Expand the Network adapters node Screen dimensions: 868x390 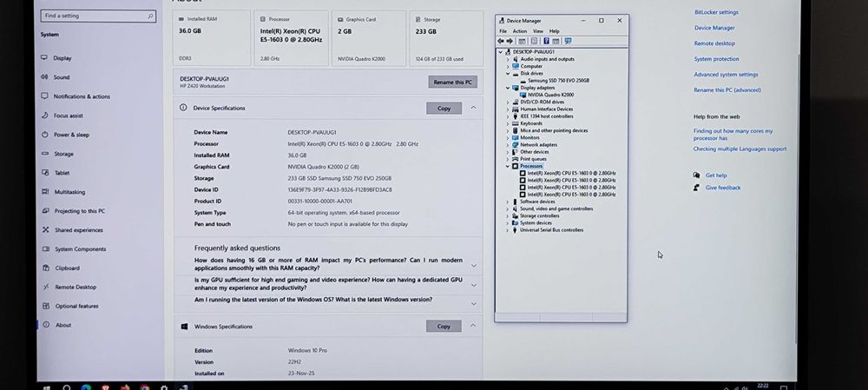click(x=508, y=144)
